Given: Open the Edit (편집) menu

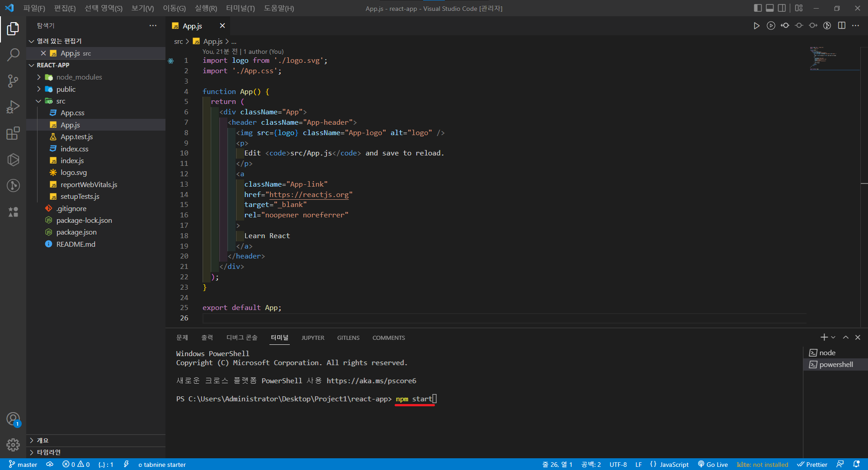Looking at the screenshot, I should tap(65, 8).
